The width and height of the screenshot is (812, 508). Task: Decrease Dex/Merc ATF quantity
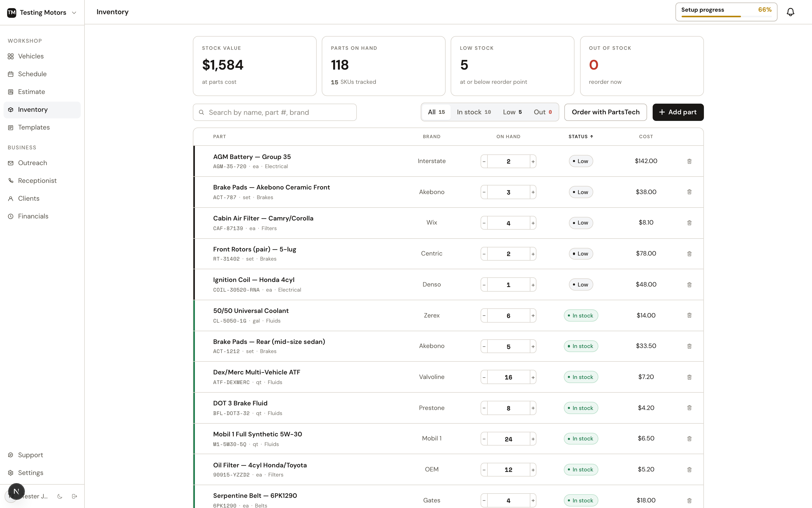coord(484,377)
